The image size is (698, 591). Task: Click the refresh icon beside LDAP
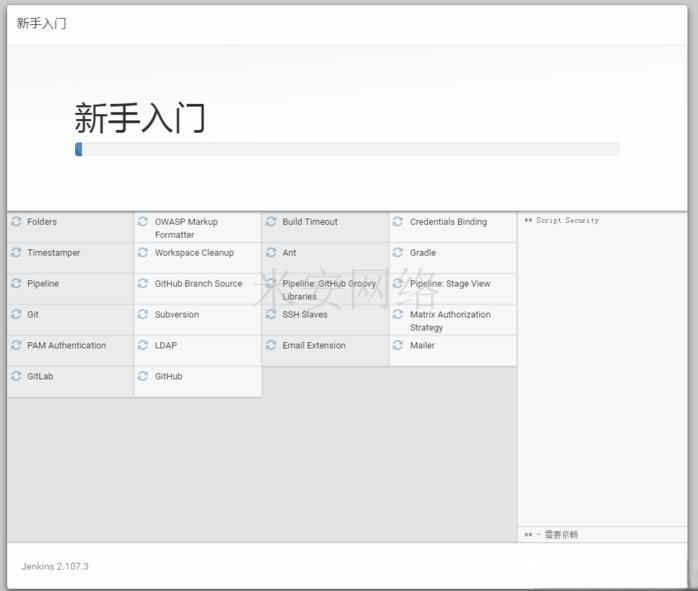click(x=143, y=345)
